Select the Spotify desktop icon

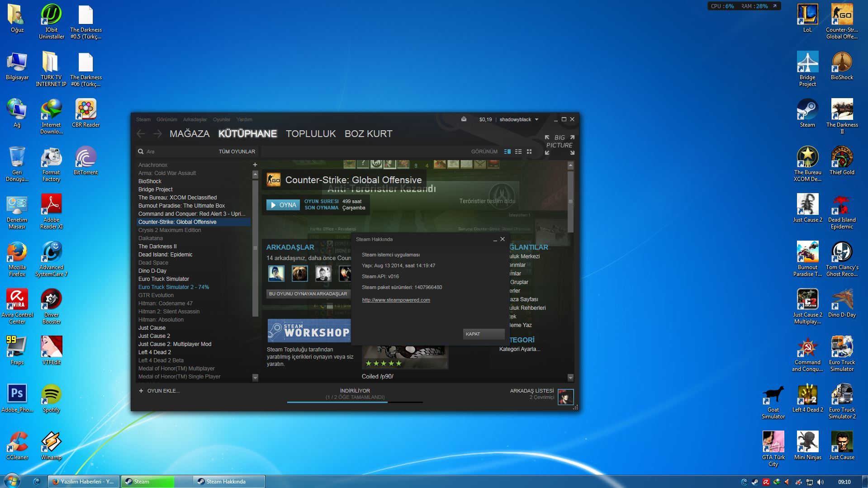tap(51, 398)
